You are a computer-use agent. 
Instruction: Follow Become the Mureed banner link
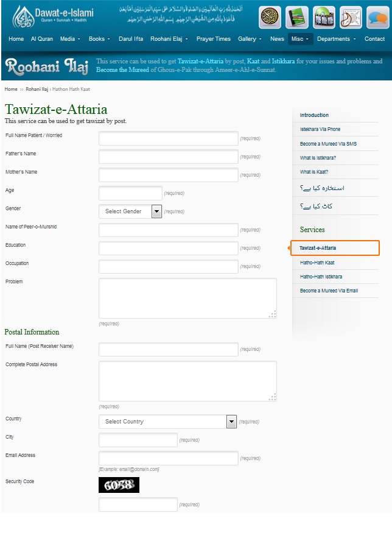pyautogui.click(x=123, y=69)
